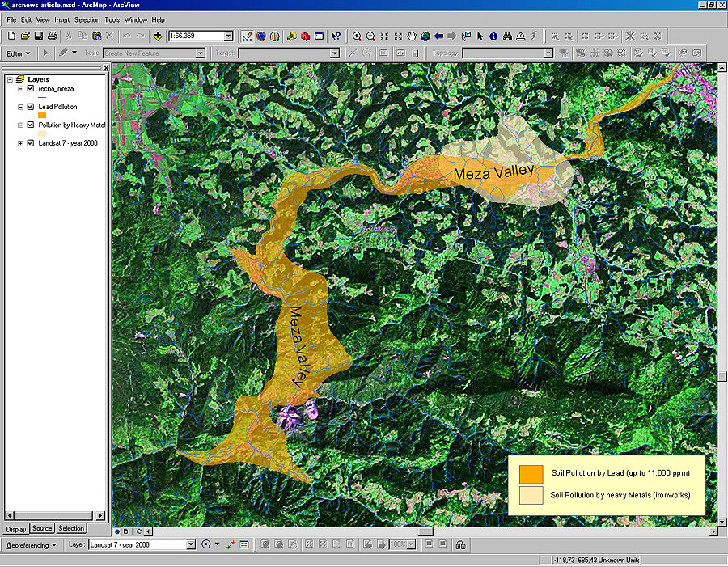Hide the Landsat 7 - year 2000 layer
The width and height of the screenshot is (728, 567).
(31, 143)
